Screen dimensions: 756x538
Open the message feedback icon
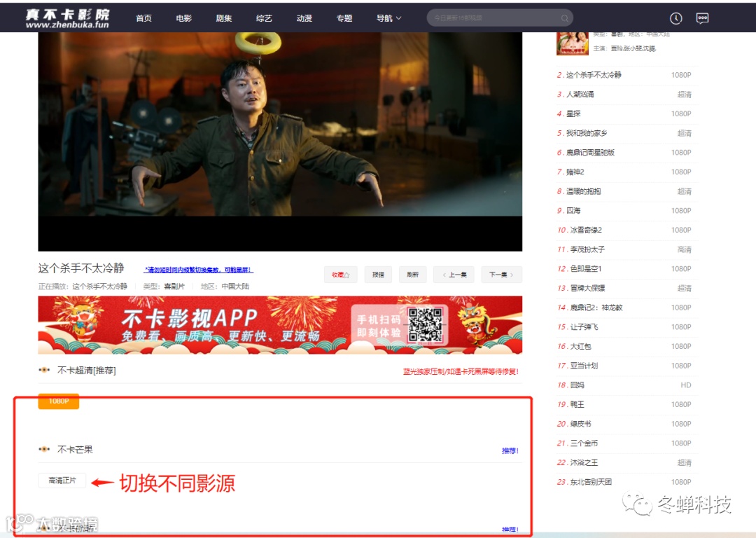coord(703,18)
